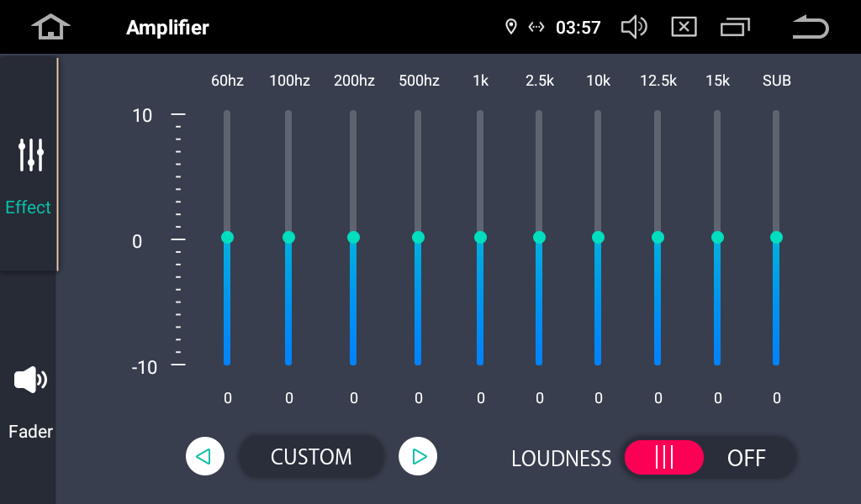Tap the close app X icon in status bar
Image resolution: width=861 pixels, height=504 pixels.
pos(684,28)
